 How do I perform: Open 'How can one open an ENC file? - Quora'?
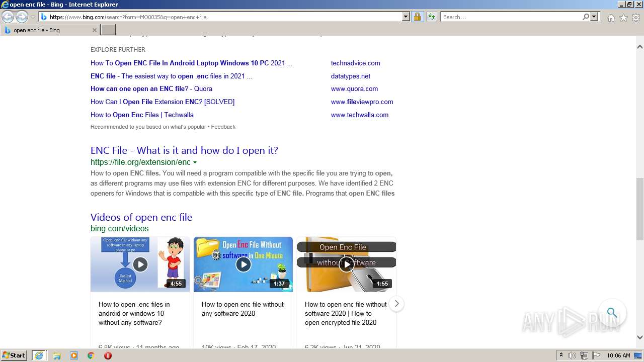[151, 89]
